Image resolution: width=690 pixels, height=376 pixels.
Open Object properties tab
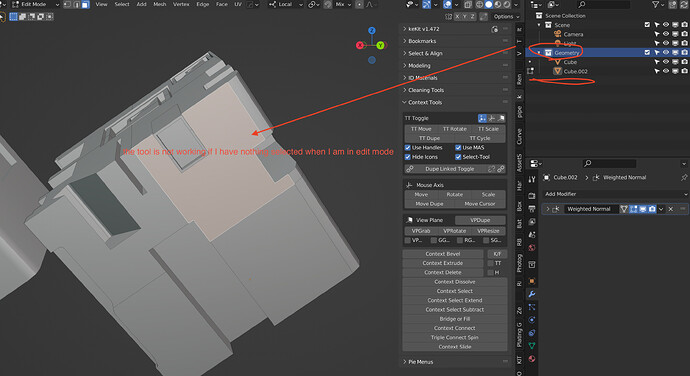click(532, 281)
